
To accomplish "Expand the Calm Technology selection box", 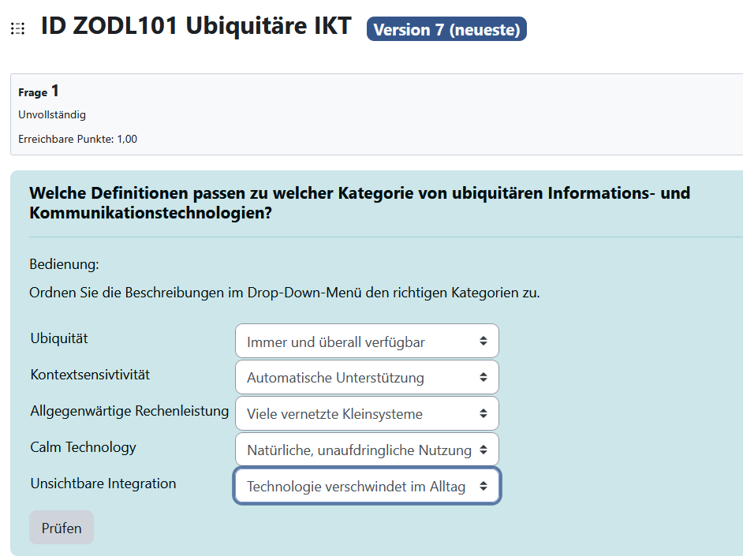I will 367,450.
